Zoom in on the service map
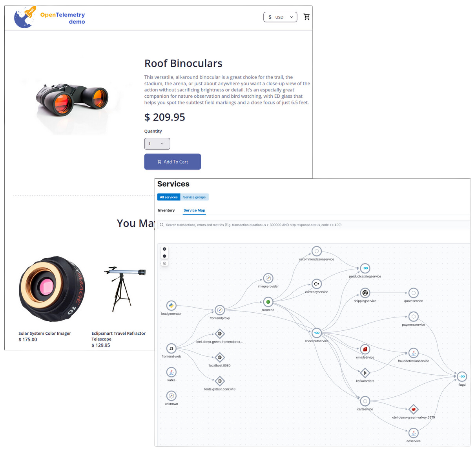Image resolution: width=476 pixels, height=452 pixels. pos(164,249)
